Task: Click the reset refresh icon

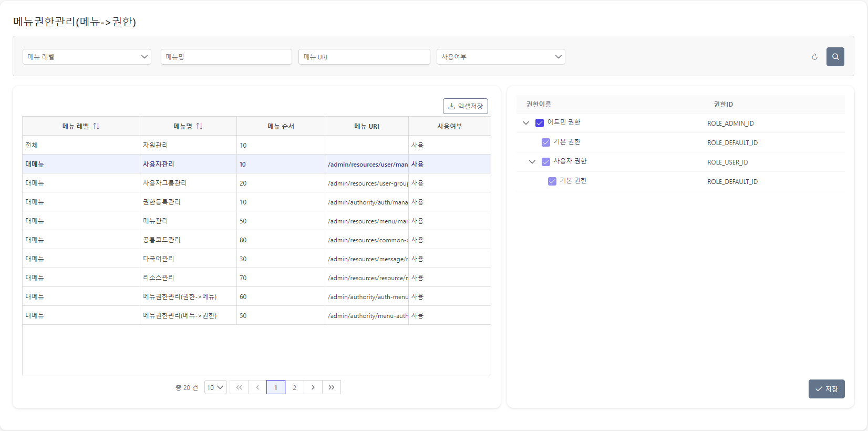Action: [814, 57]
